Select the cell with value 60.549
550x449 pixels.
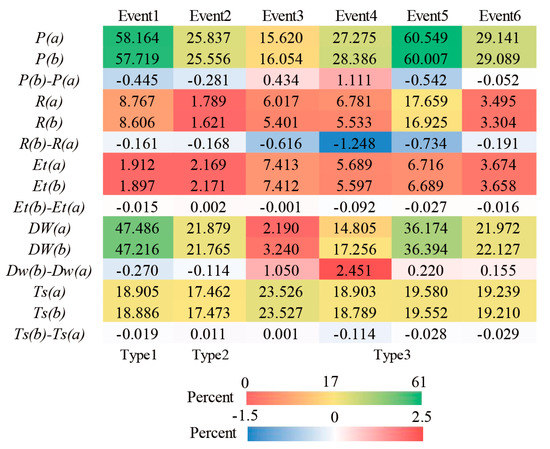click(427, 37)
